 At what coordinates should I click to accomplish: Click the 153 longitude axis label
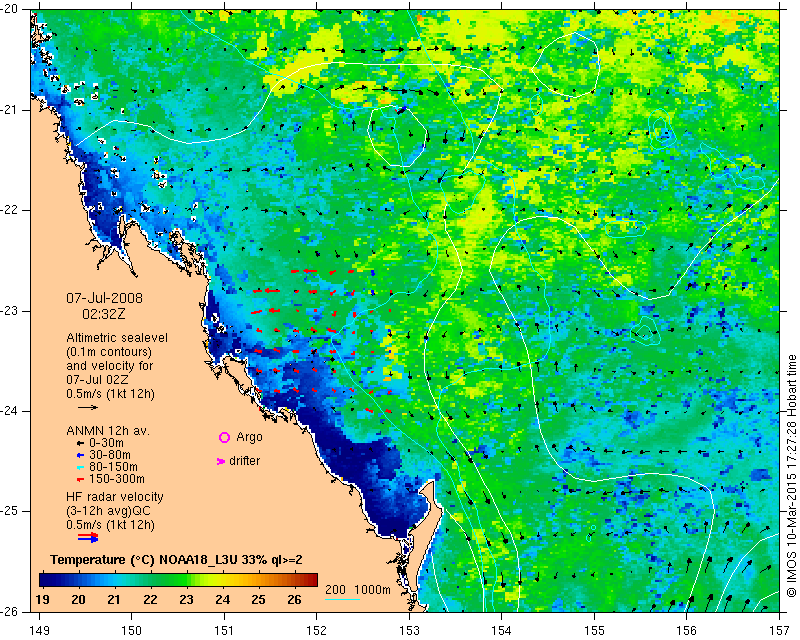tap(409, 631)
